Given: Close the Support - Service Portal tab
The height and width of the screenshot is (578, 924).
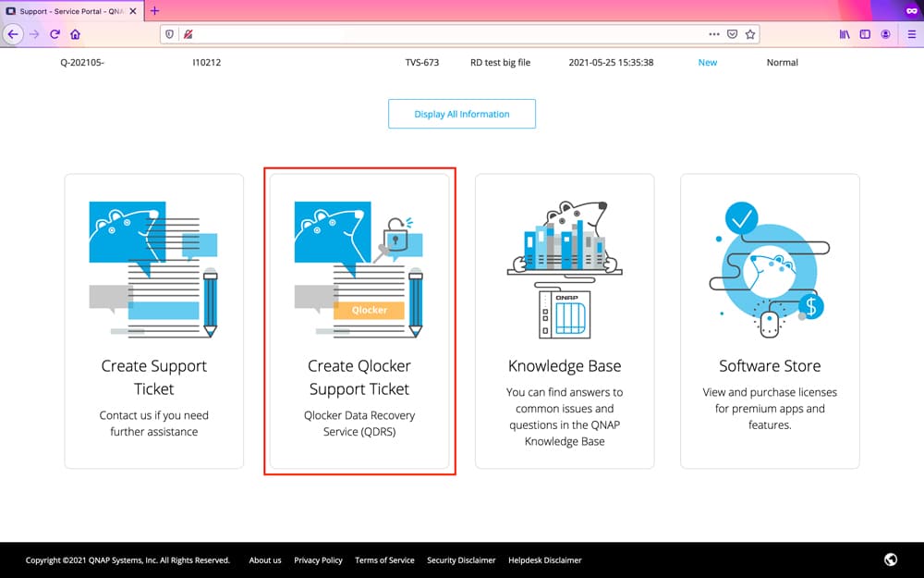Looking at the screenshot, I should (132, 10).
